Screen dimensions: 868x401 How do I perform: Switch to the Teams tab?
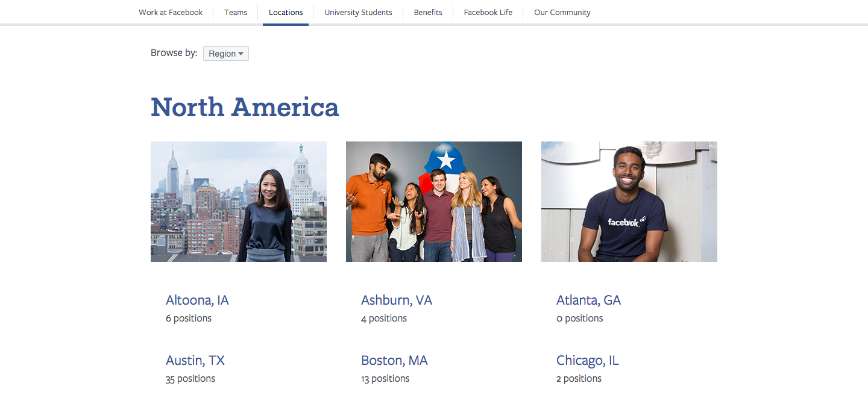click(236, 12)
